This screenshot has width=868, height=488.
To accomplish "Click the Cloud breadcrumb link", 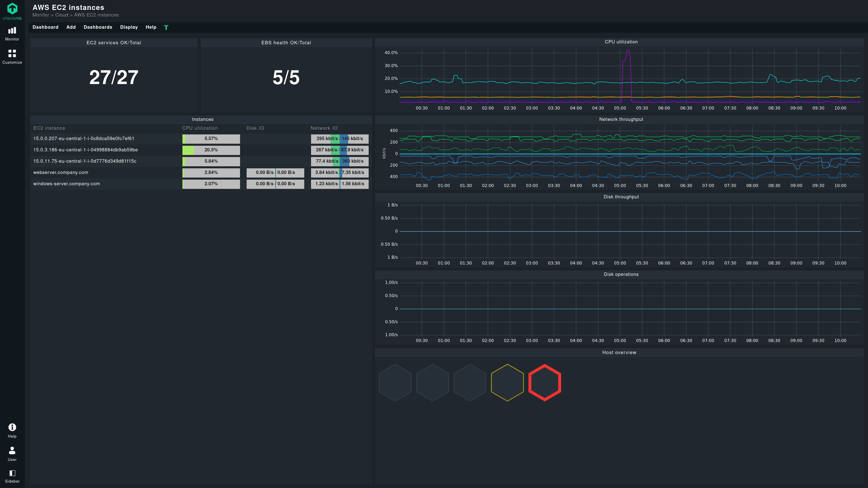I will click(62, 15).
